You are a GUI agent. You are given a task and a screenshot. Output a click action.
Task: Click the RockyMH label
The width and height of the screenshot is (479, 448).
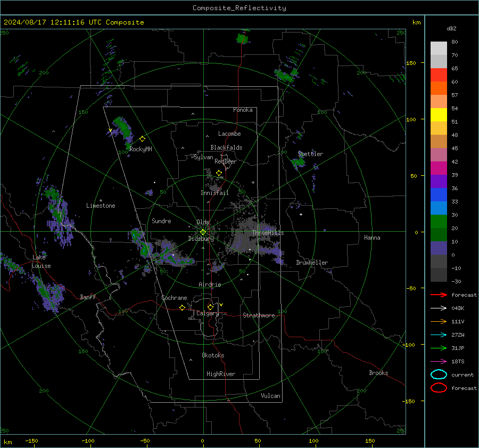click(x=141, y=149)
